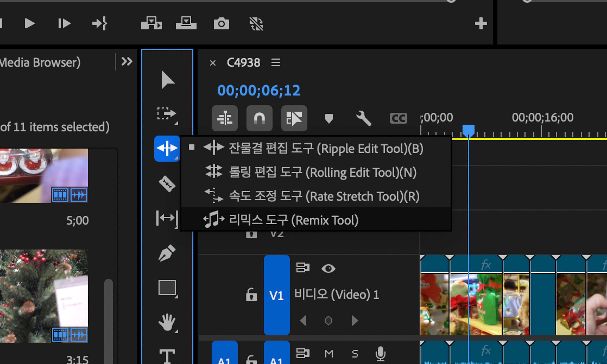Click the Play button in monitor
This screenshot has width=607, height=364.
point(30,24)
